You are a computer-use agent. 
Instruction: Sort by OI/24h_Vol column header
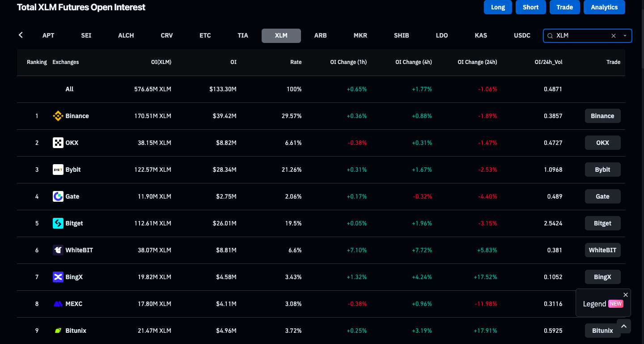(x=549, y=62)
